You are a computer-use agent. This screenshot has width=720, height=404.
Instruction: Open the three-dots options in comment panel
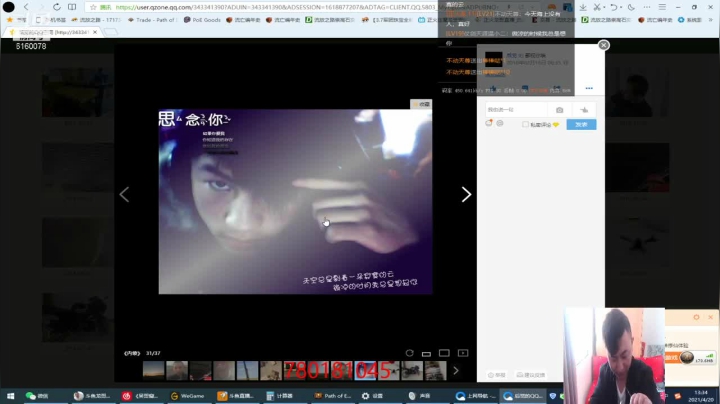589,88
